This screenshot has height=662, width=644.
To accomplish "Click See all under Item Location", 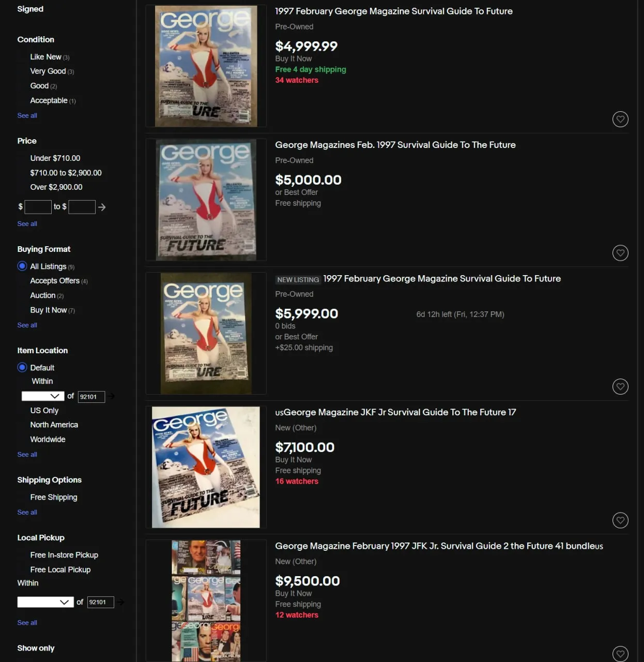I will (x=27, y=455).
